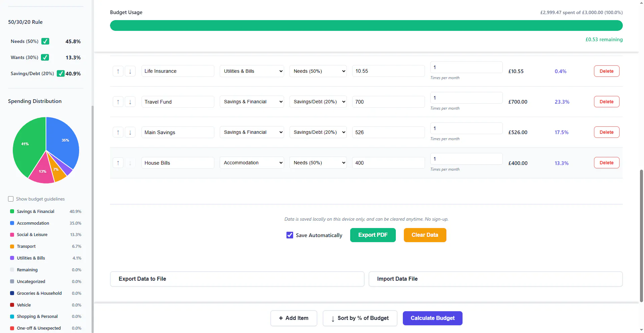Image resolution: width=644 pixels, height=333 pixels.
Task: Click the House Bills name field
Action: [178, 163]
